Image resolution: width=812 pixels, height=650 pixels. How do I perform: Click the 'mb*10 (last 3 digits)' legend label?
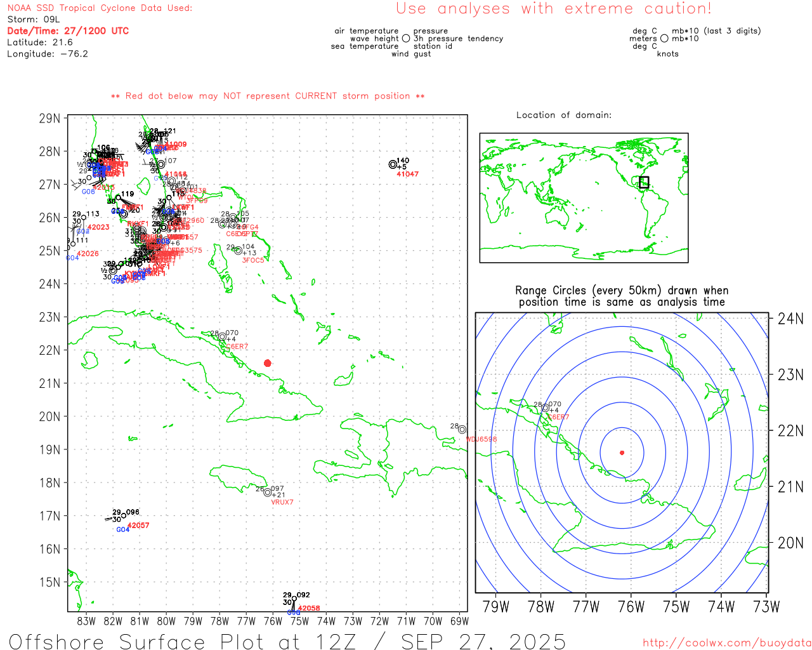[716, 31]
